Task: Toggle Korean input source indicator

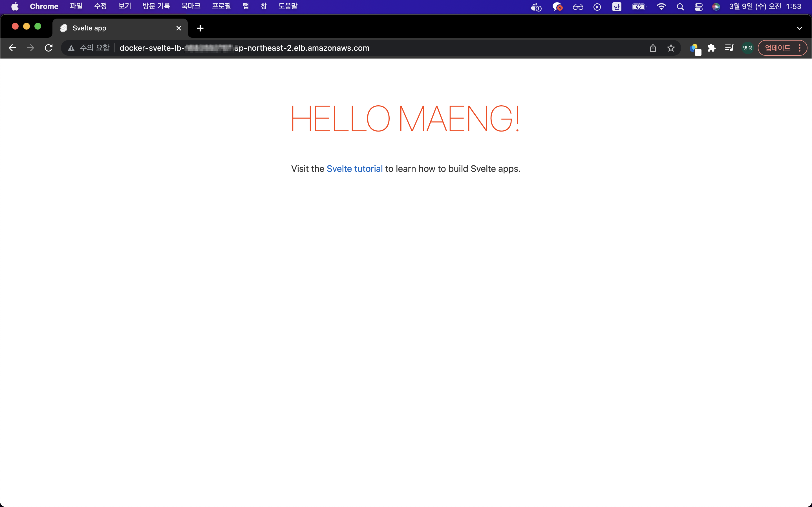Action: (617, 7)
